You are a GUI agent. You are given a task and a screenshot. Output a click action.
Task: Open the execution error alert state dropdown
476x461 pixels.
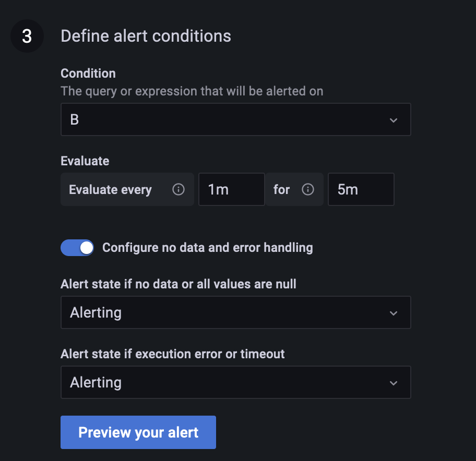tap(236, 382)
